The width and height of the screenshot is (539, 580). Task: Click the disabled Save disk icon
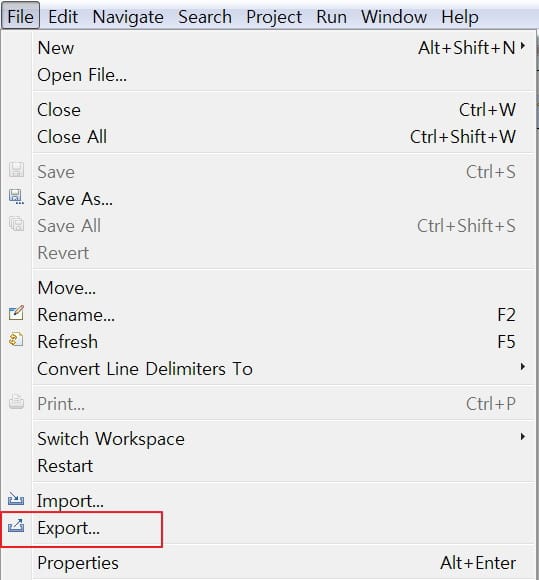(x=16, y=170)
